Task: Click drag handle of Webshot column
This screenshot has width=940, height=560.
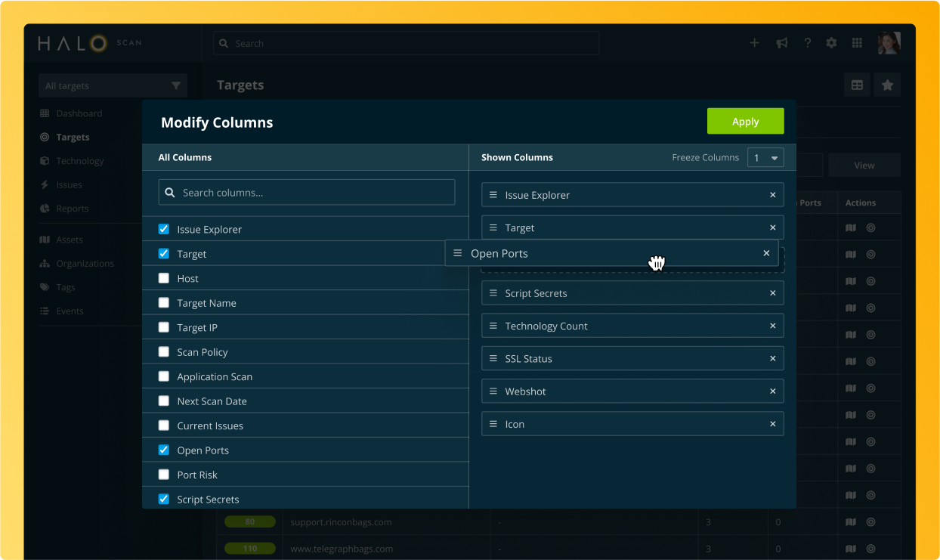Action: (x=493, y=391)
